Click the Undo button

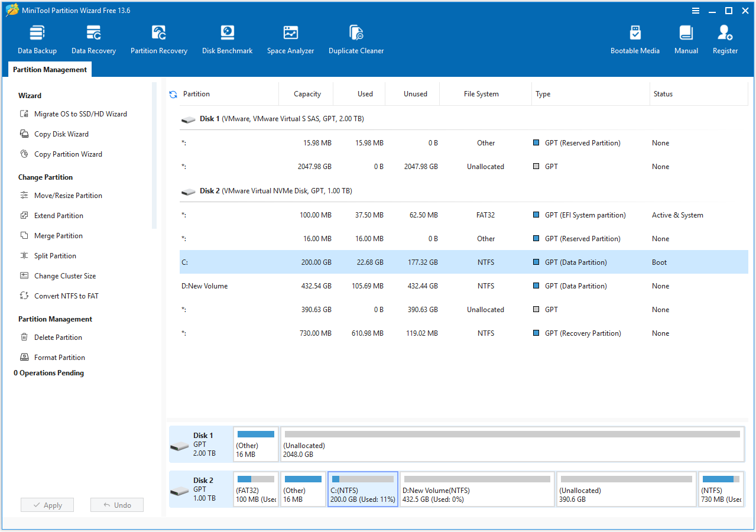coord(117,505)
